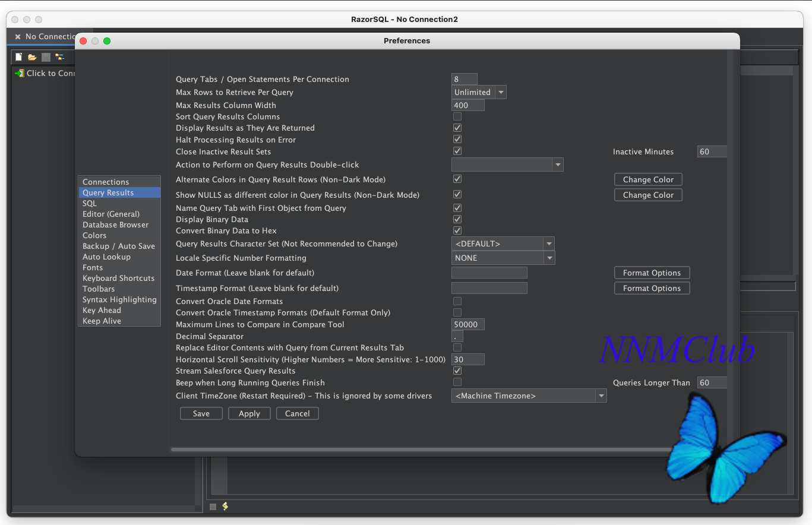Open Format Options for Timestamp Format
The image size is (812, 525).
[652, 288]
